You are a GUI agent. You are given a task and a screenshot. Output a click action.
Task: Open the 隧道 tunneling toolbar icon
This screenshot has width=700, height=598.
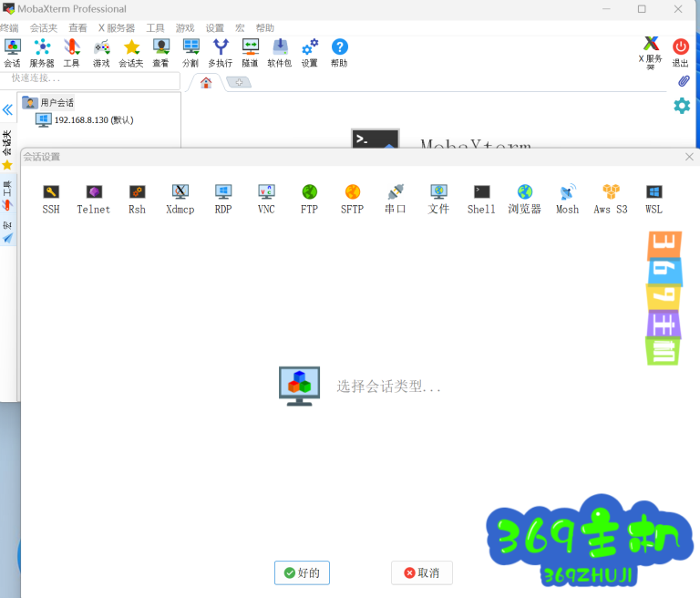[x=251, y=53]
